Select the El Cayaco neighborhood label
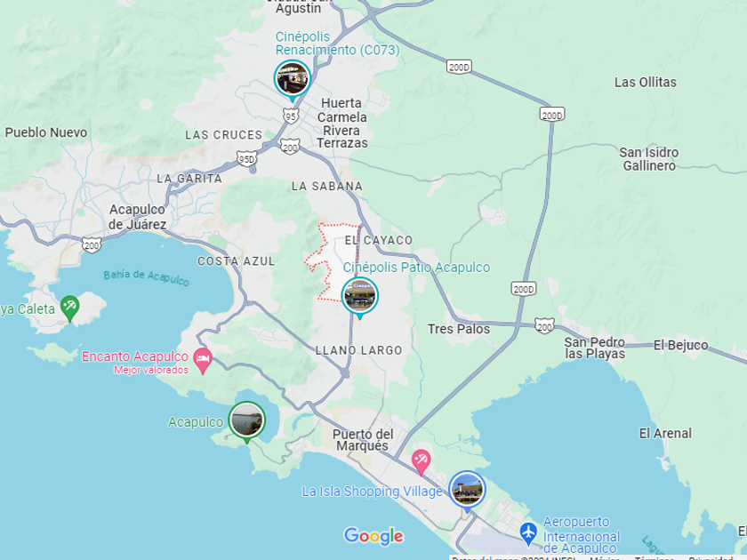Screen dimensions: 747x560 click(x=379, y=241)
